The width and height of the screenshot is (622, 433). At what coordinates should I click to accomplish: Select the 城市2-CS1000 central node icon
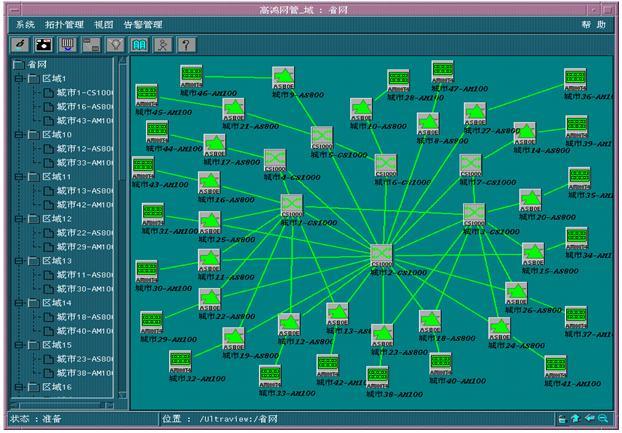pyautogui.click(x=380, y=255)
